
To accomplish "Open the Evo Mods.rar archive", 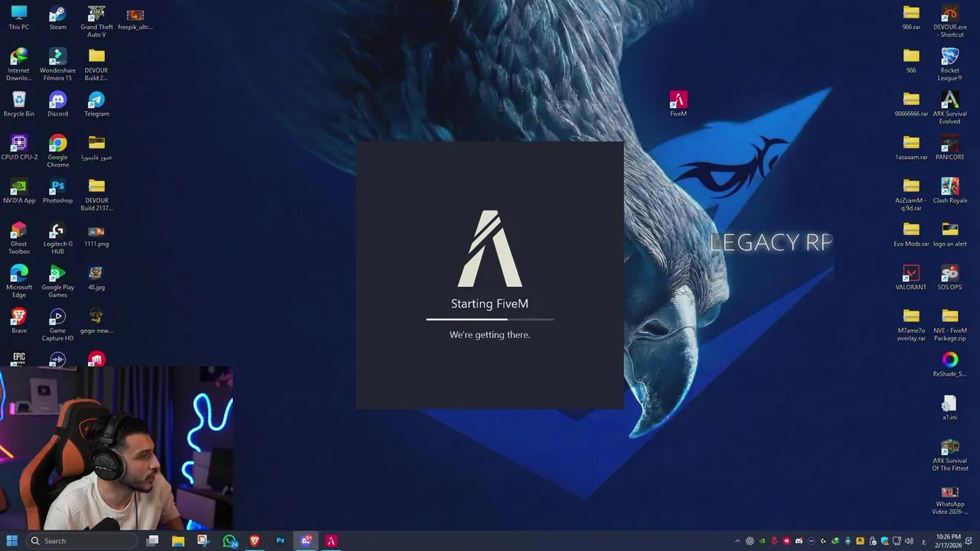I will coord(911,235).
